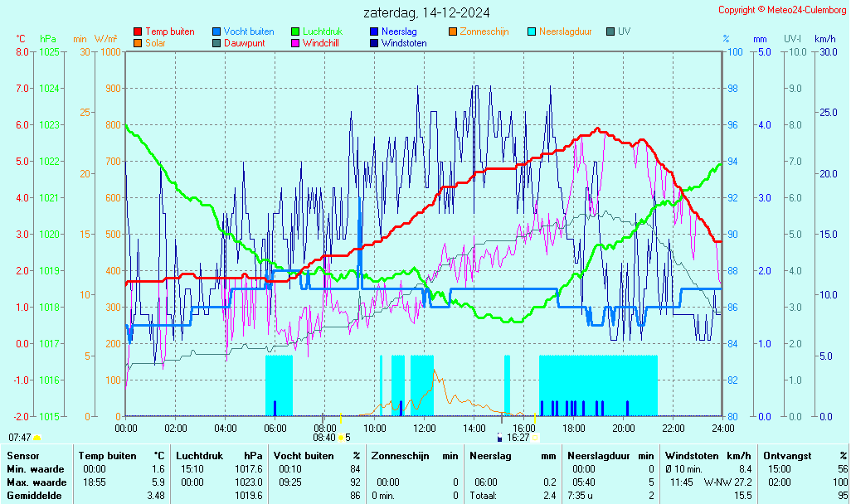Click the km/h axis unit label

824,39
